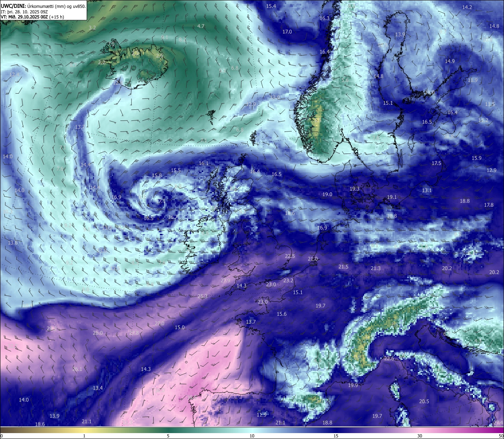
Task: Click the 22.6 value label
Action: [x=389, y=358]
